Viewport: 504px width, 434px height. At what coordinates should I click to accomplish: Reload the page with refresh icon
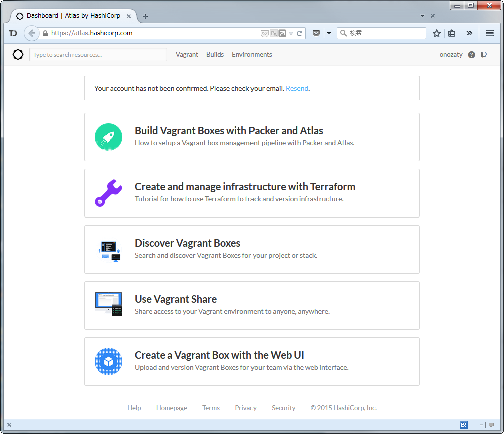point(299,33)
